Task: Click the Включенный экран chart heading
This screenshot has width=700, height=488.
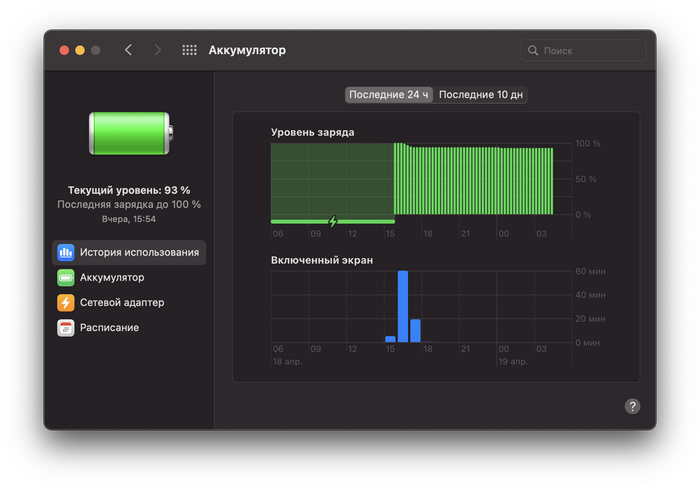Action: (322, 260)
